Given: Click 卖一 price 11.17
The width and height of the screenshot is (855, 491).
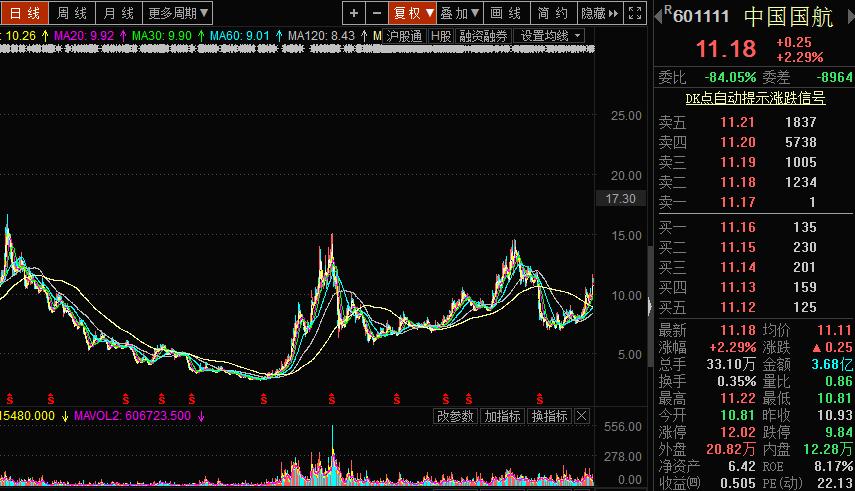Looking at the screenshot, I should pos(738,202).
